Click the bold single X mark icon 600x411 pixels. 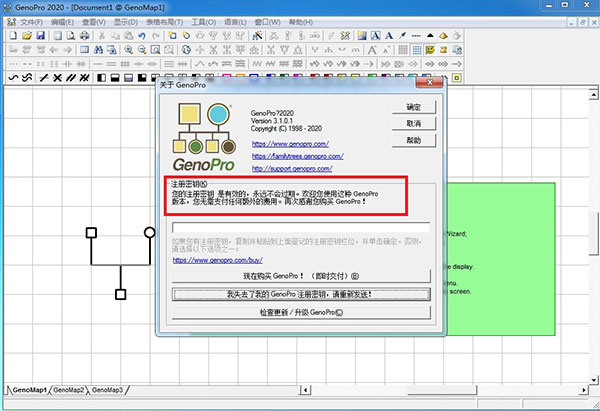coord(57,78)
